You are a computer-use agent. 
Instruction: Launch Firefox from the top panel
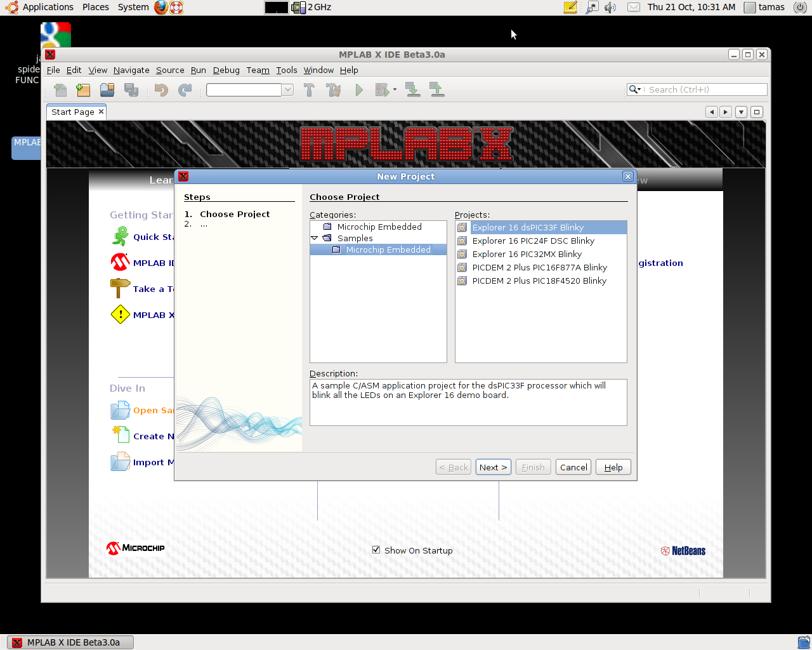click(161, 7)
